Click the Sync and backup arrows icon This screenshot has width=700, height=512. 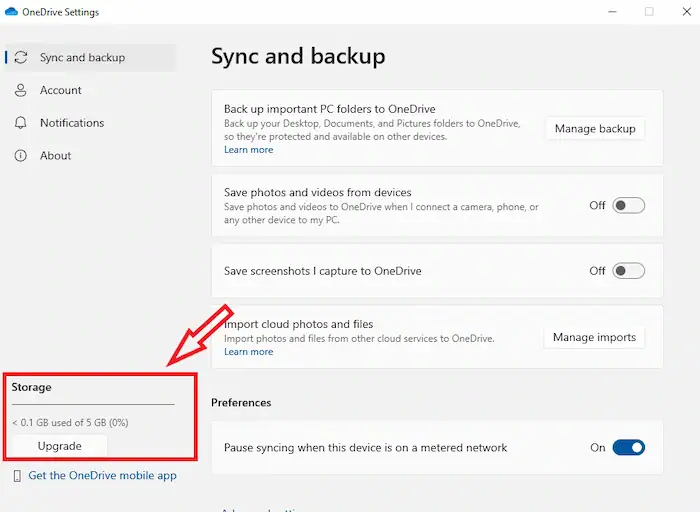click(x=21, y=58)
